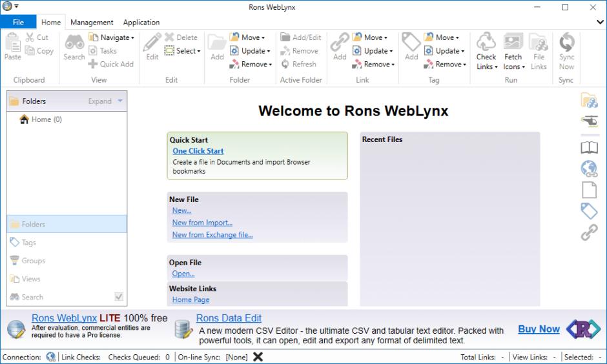Viewport: 607px width, 364px height.
Task: Click the folder-links icon in right sidebar
Action: tap(589, 100)
